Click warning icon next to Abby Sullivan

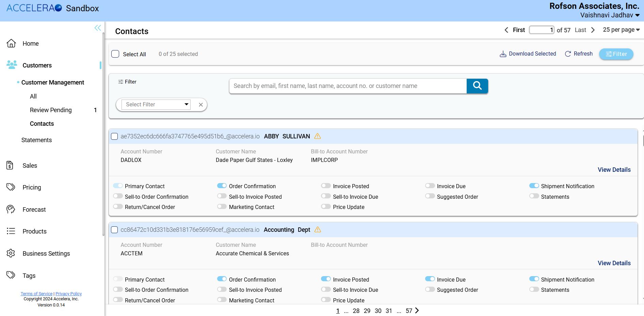pyautogui.click(x=317, y=136)
